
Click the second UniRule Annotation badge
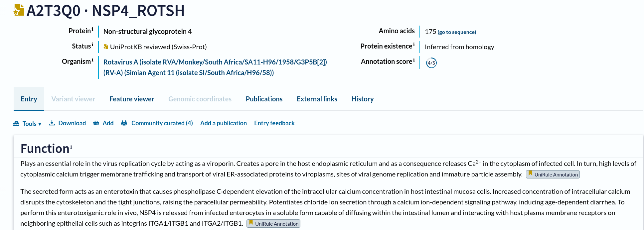(273, 224)
